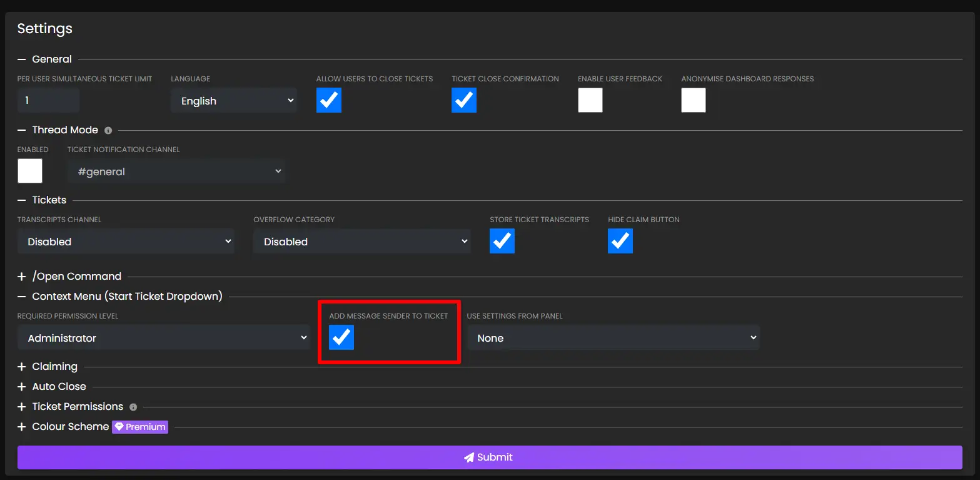Collapse the Tickets section header

pyautogui.click(x=49, y=200)
